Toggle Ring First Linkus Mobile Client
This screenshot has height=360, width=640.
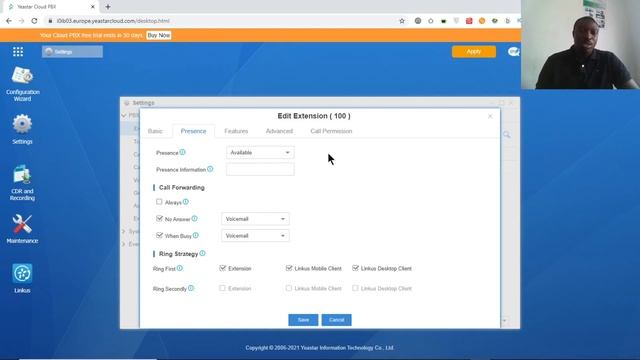289,268
